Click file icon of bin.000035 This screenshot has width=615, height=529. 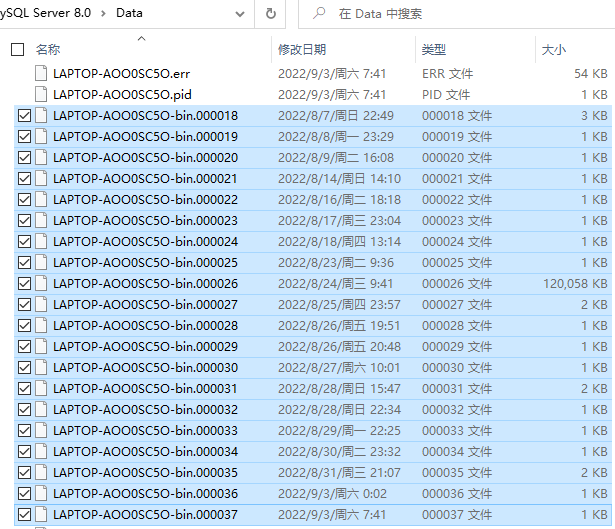tap(41, 472)
